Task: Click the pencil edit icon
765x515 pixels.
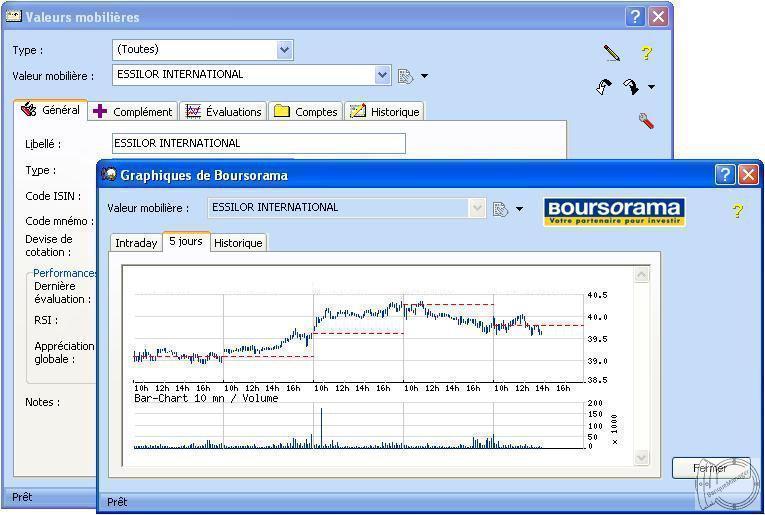Action: point(611,53)
